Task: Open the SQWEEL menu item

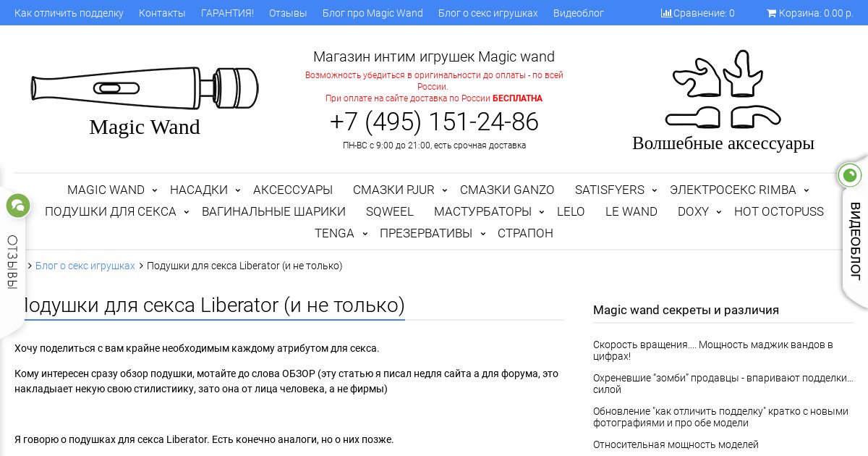Action: [390, 211]
